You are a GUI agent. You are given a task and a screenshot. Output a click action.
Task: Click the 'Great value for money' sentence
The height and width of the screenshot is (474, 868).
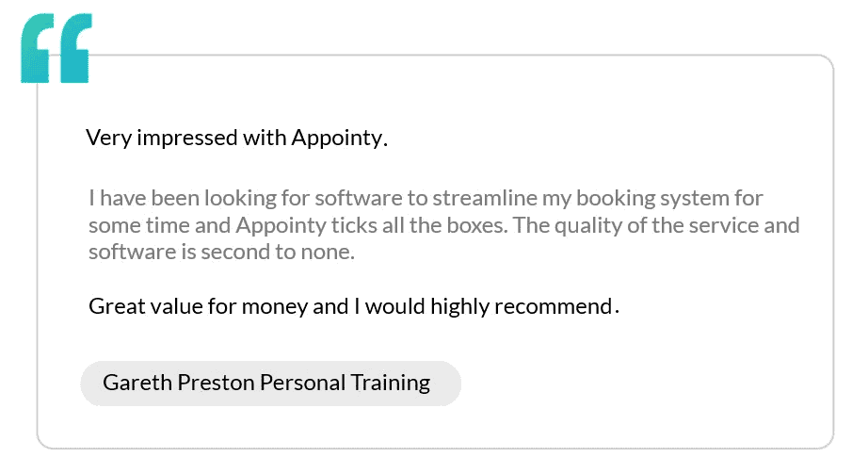353,306
